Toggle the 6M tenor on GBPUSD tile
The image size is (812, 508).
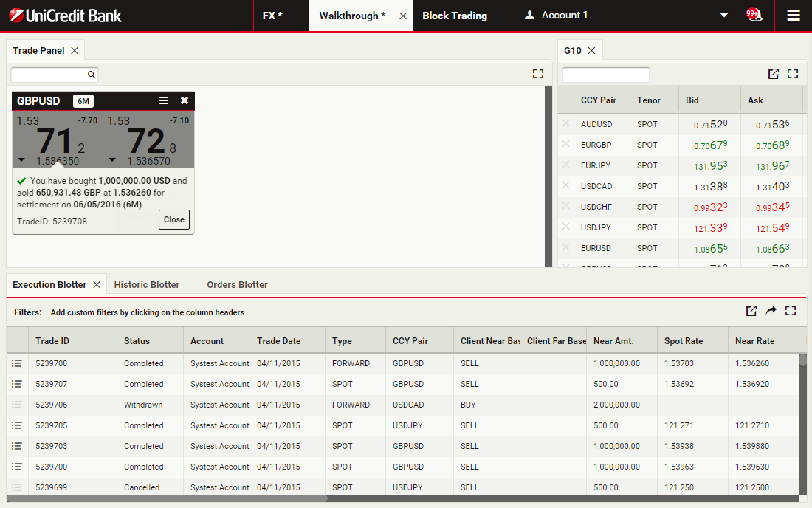[x=83, y=101]
